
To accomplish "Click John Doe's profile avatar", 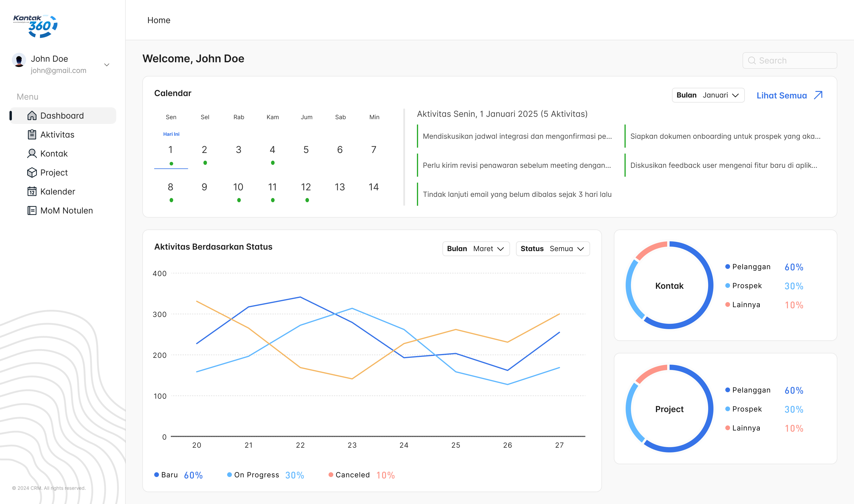I will (19, 60).
